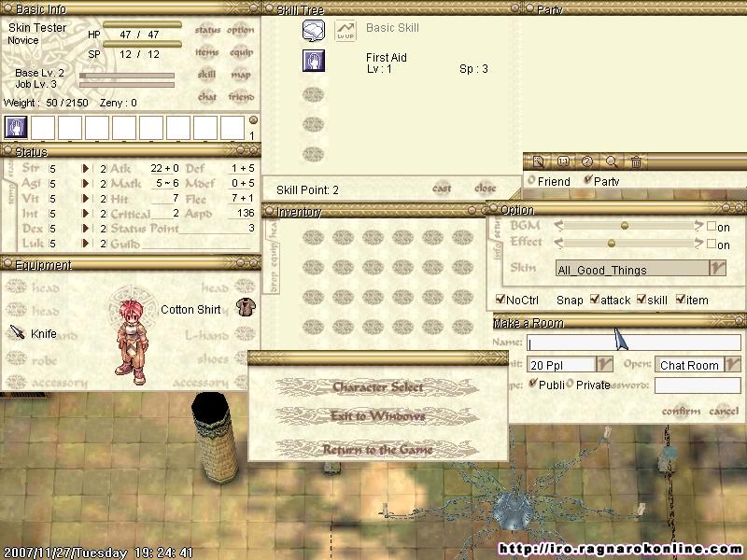Raise Str with its arrow
The width and height of the screenshot is (747, 560).
pyautogui.click(x=85, y=169)
